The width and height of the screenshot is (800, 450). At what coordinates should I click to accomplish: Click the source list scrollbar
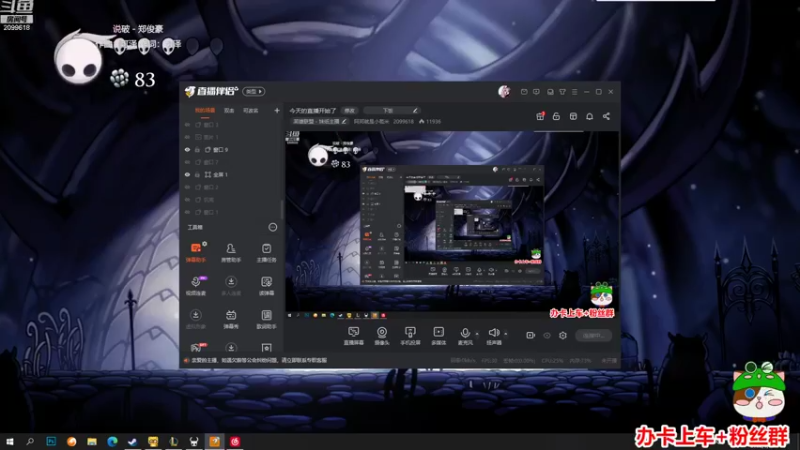click(x=281, y=209)
